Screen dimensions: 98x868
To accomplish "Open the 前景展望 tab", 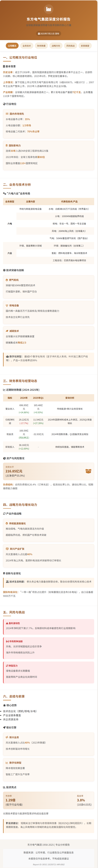I will (85, 46).
